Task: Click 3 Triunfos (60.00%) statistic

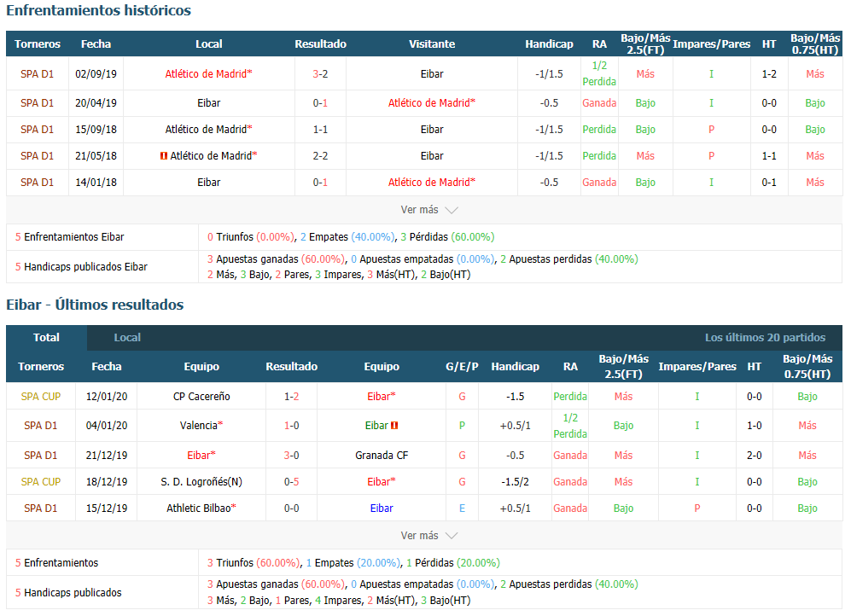Action: pos(253,563)
